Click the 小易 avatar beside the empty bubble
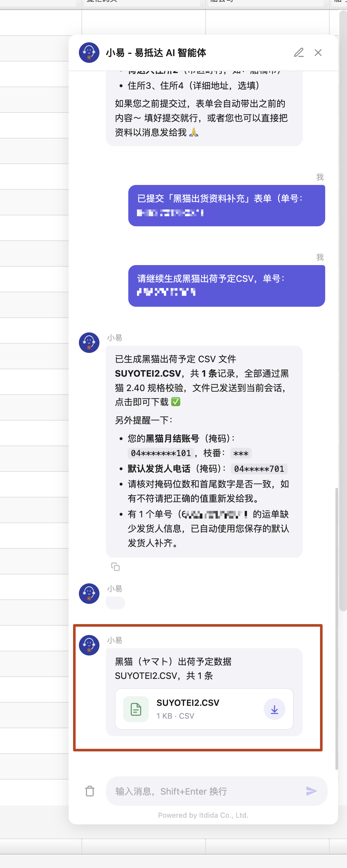 pyautogui.click(x=89, y=594)
